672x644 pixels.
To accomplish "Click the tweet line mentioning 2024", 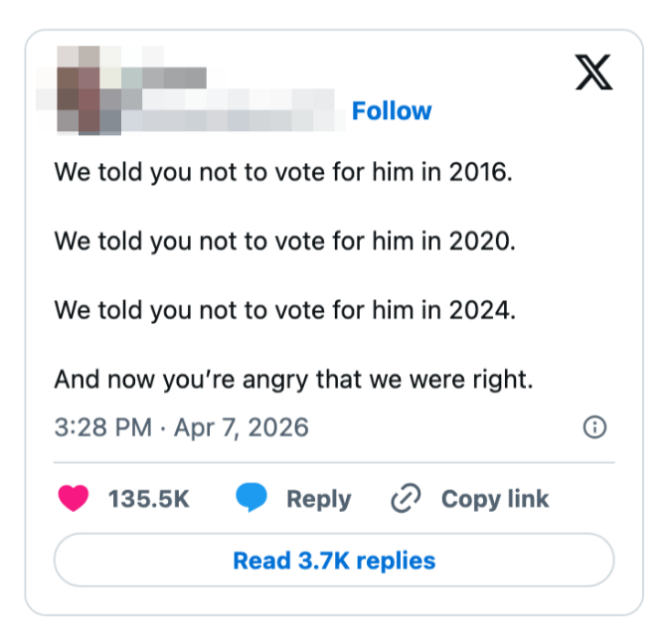I will [x=285, y=310].
